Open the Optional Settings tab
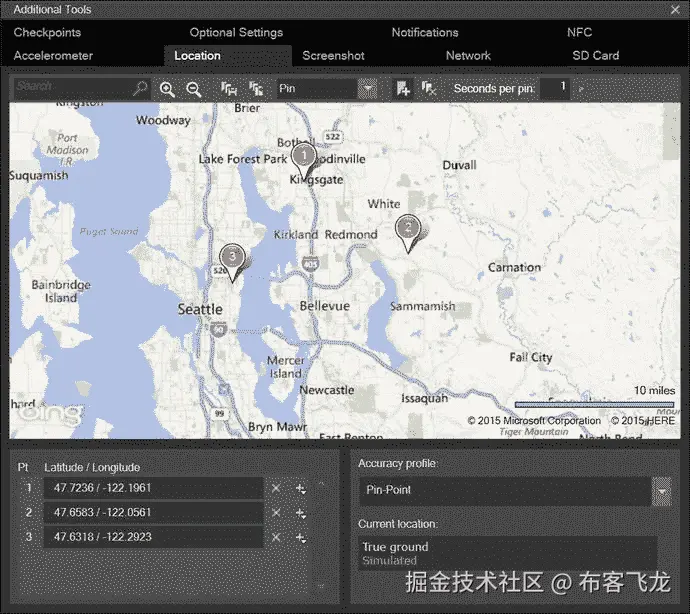The image size is (690, 614). (x=236, y=32)
